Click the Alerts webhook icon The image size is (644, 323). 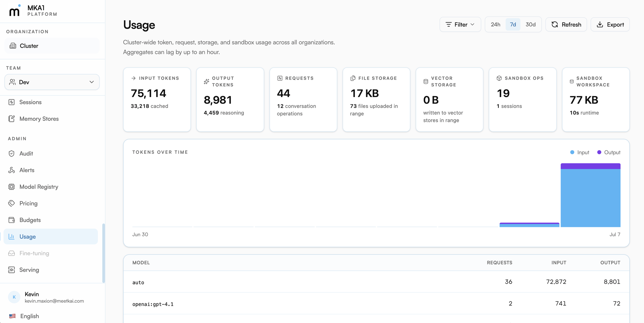(x=12, y=170)
